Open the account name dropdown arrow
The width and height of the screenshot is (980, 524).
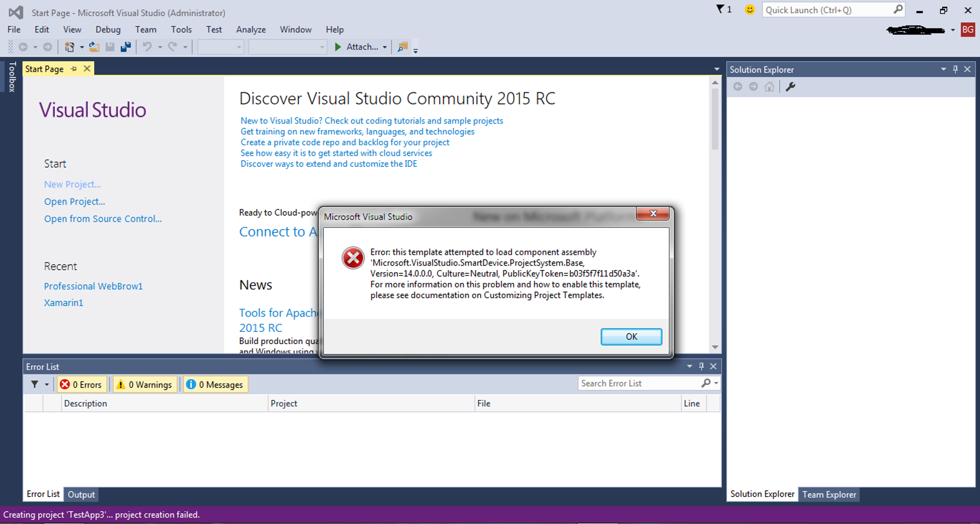point(953,30)
